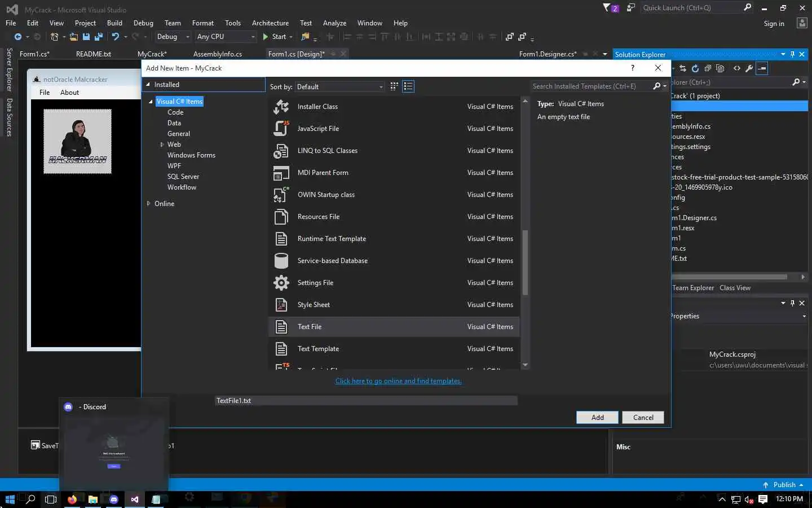
Task: Select the Installer Class template icon
Action: click(281, 107)
